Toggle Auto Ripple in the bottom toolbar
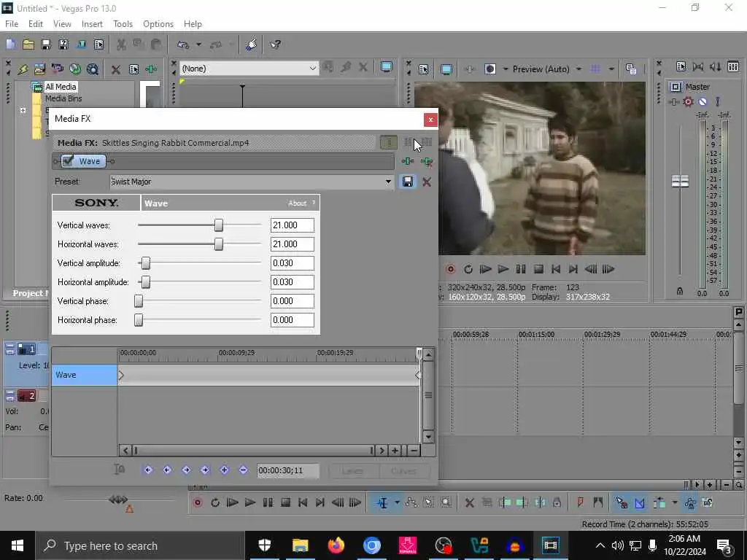 [x=659, y=502]
